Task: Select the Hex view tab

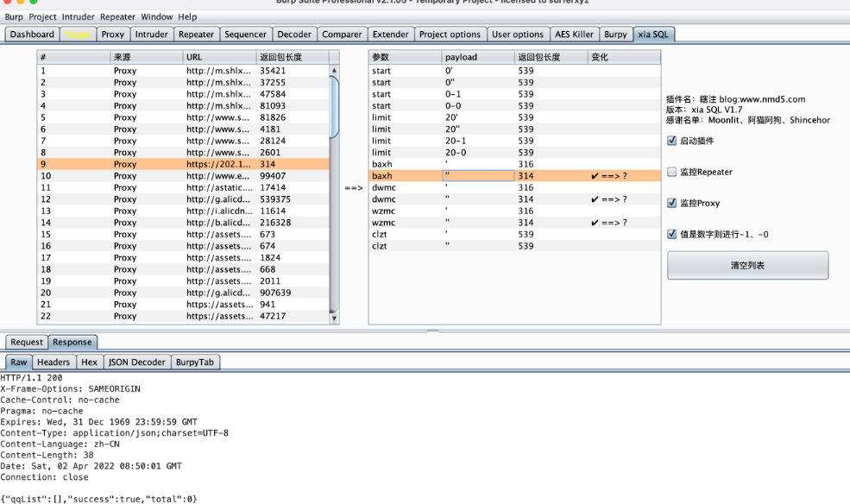Action: tap(90, 362)
